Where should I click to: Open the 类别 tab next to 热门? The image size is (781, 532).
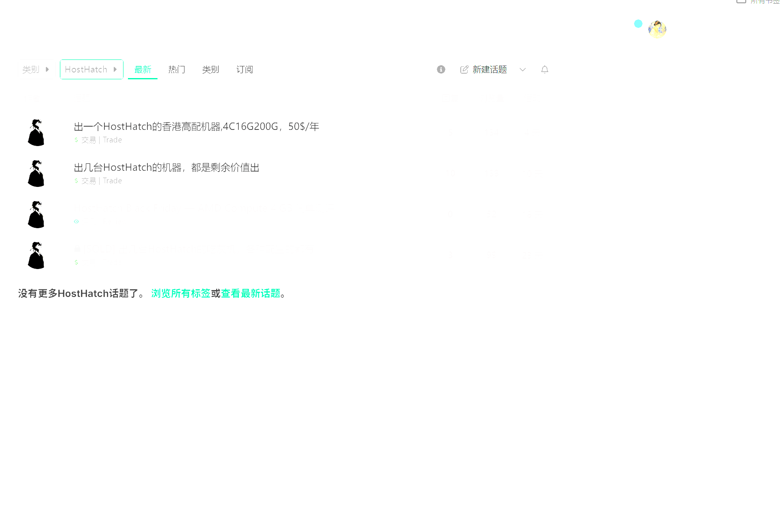211,70
